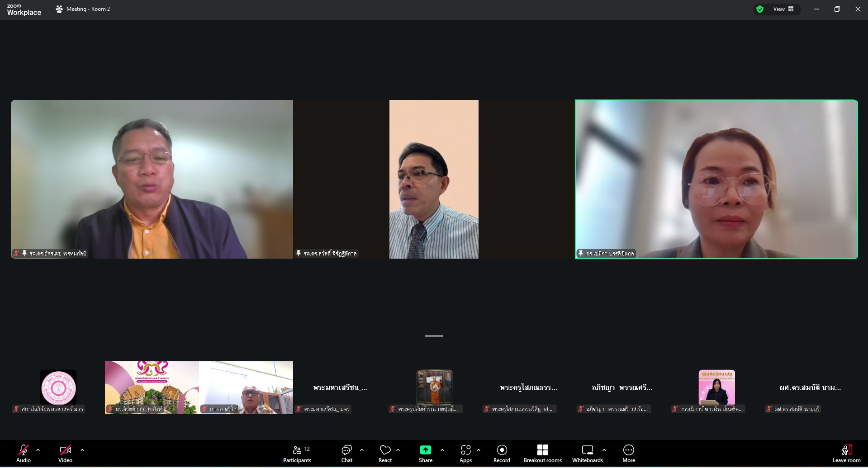Image resolution: width=868 pixels, height=468 pixels.
Task: Expand chat options arrow
Action: (x=362, y=450)
